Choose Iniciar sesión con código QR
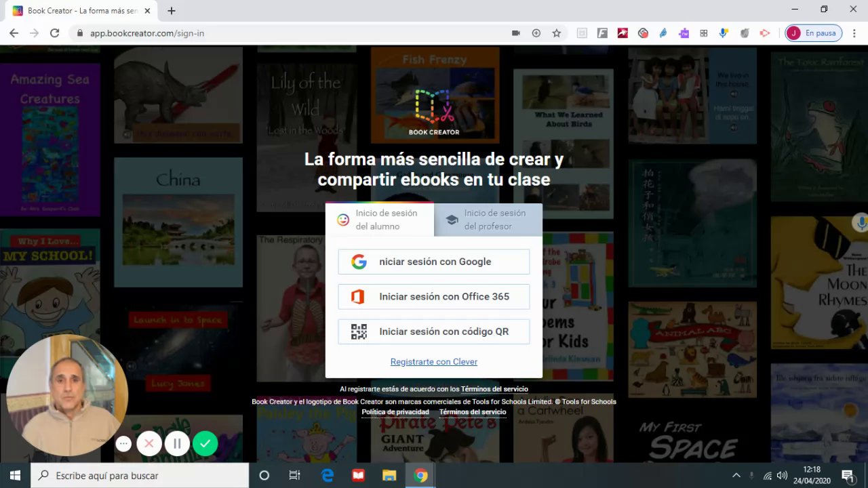 pos(434,331)
